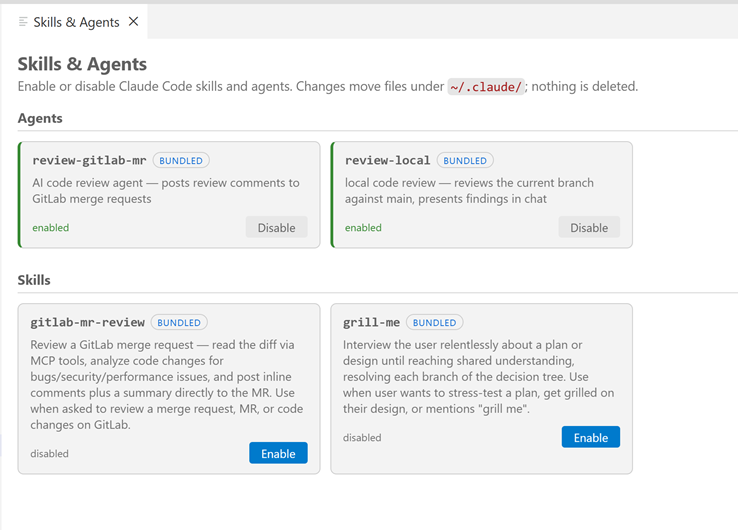Click the review-local description text
This screenshot has width=738, height=530.
[x=469, y=191]
